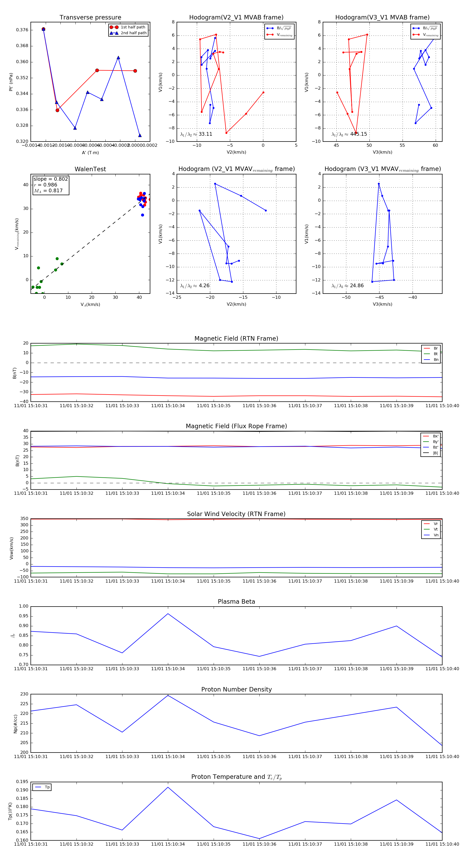The height and width of the screenshot is (868, 473).
Task: Click the Bx' legend entry
Action: tap(431, 436)
